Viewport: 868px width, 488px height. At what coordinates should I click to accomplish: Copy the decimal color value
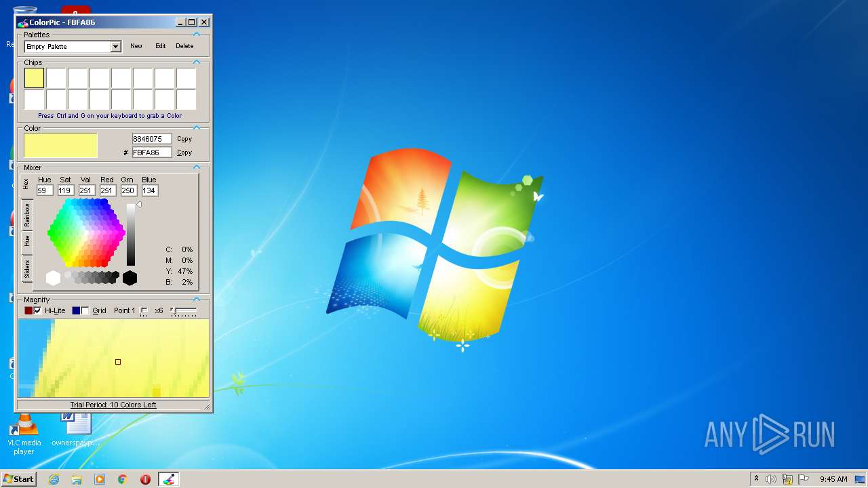(x=184, y=139)
